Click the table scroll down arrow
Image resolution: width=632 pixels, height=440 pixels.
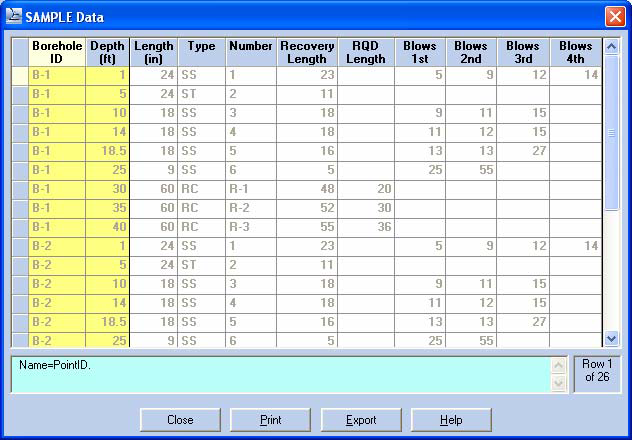[x=611, y=338]
